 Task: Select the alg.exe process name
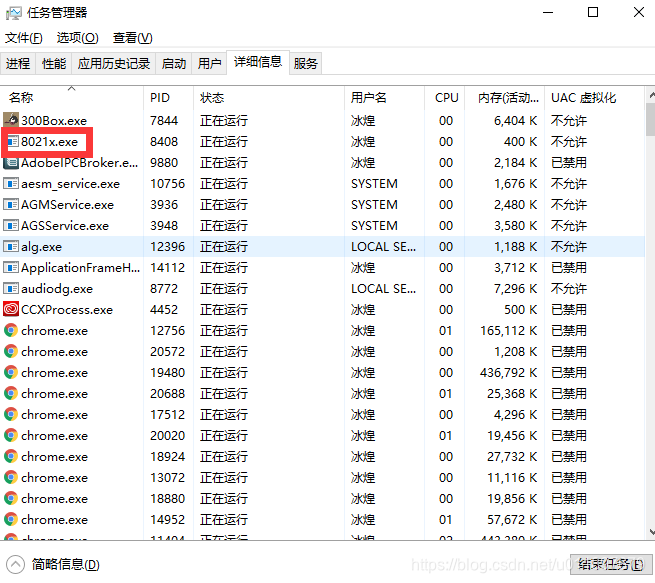click(41, 246)
